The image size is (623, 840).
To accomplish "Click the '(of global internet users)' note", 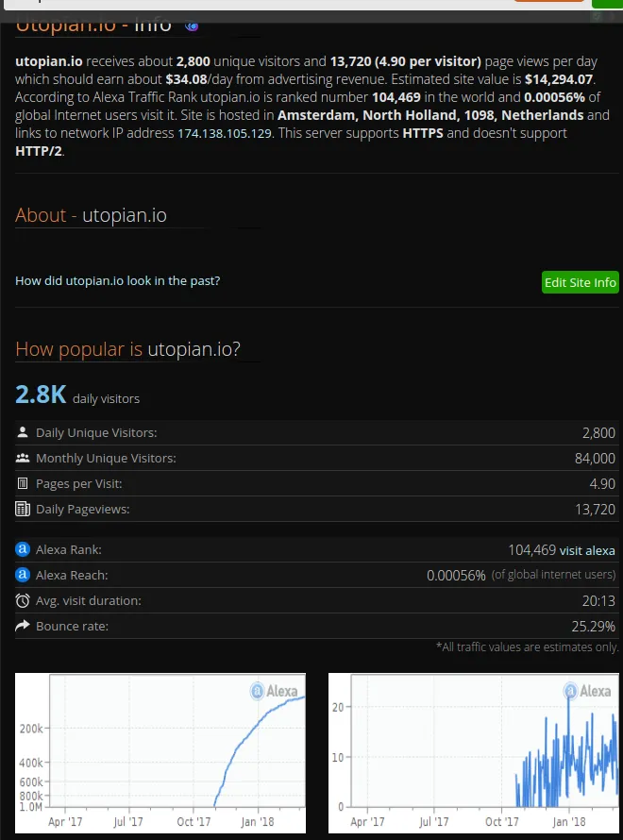I will coord(553,575).
